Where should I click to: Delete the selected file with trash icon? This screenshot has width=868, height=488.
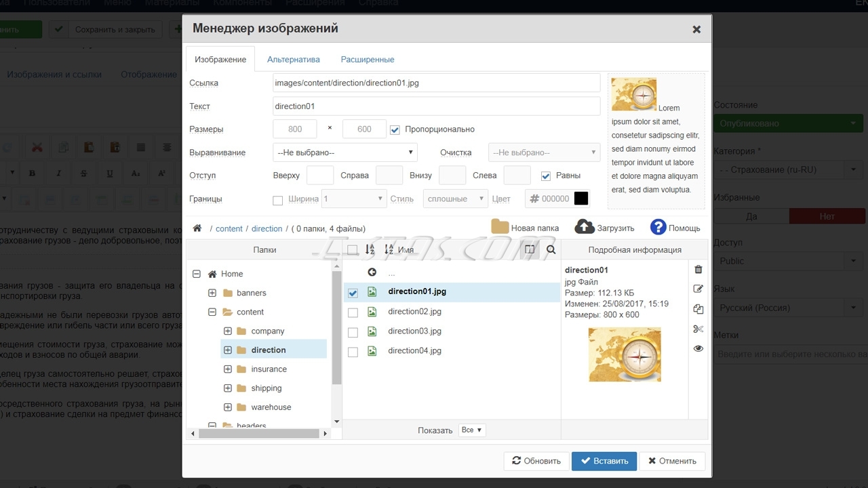coord(698,270)
